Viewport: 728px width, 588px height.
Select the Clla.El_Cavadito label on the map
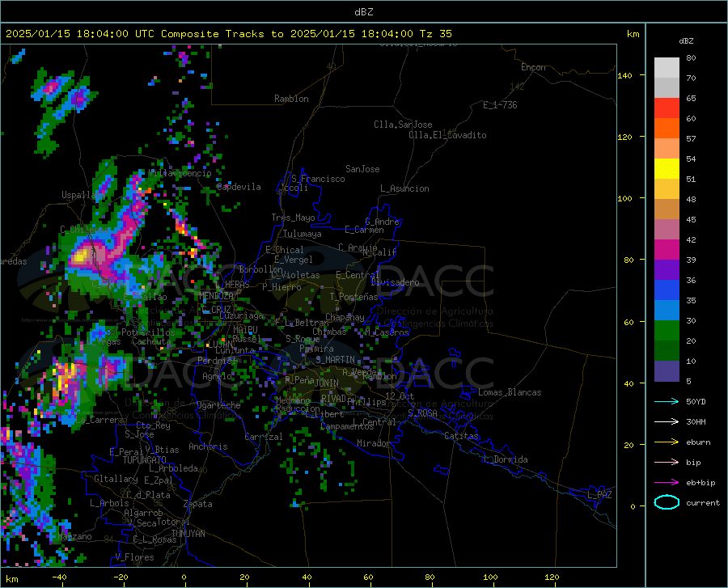(447, 135)
